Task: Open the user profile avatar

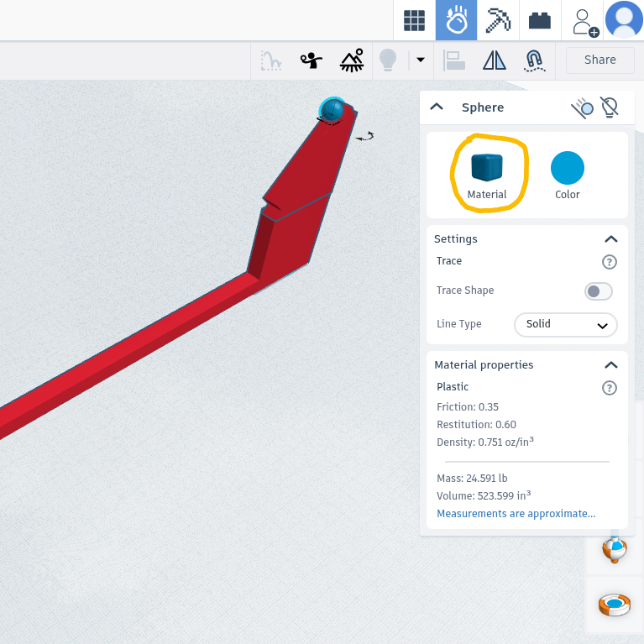Action: [x=624, y=19]
